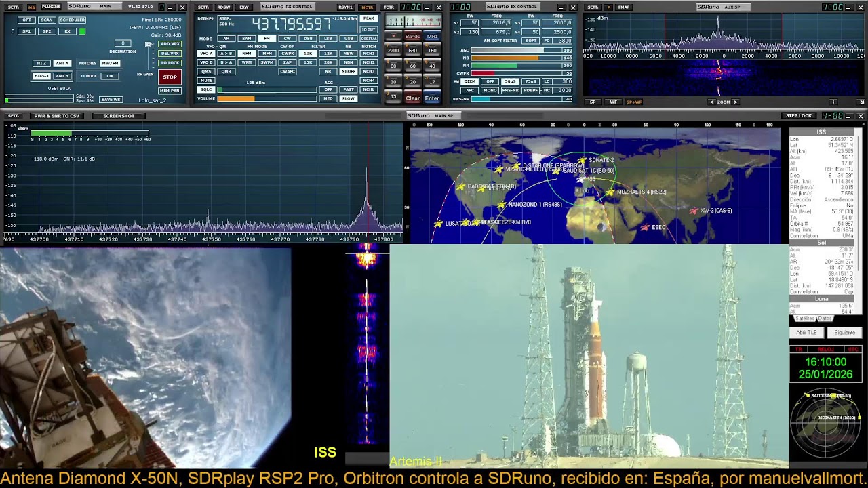This screenshot has height=488, width=868.
Task: Toggle the NBOFF noise blanker button
Action: tap(348, 71)
